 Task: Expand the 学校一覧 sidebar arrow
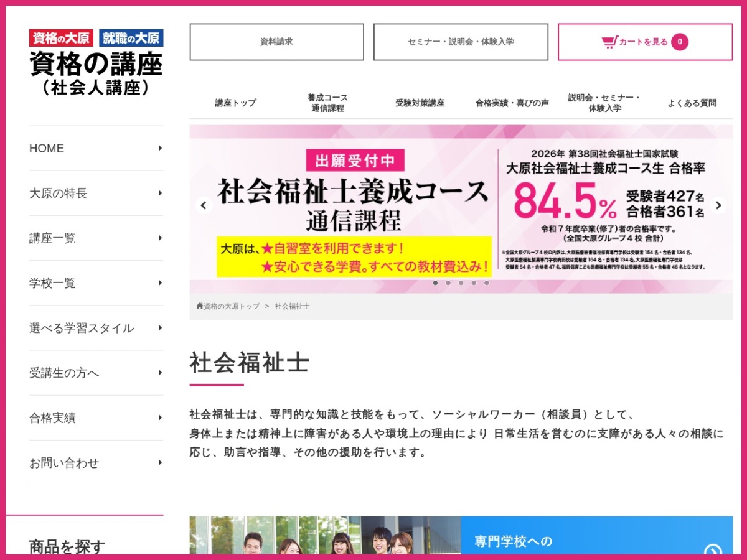(x=160, y=282)
